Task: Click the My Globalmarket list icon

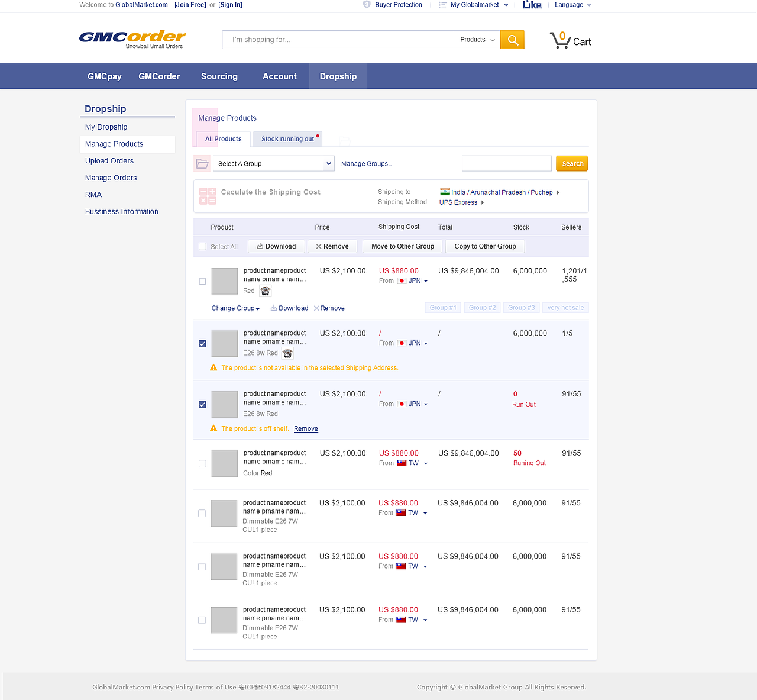Action: [442, 5]
